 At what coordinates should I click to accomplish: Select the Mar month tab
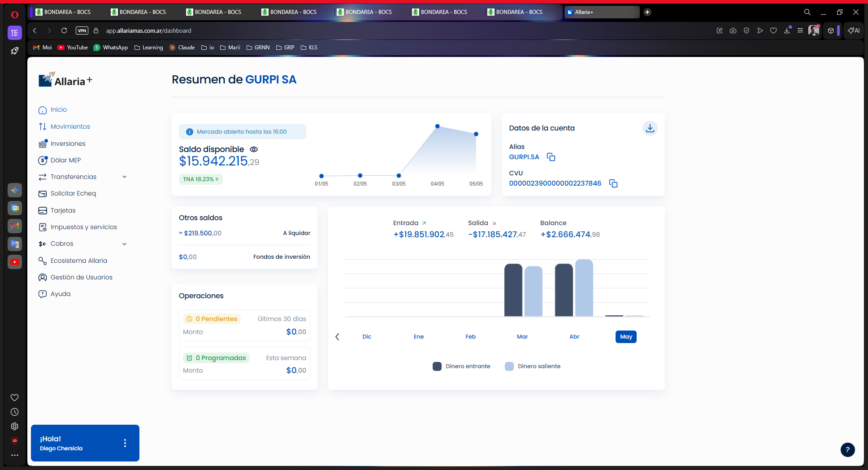(522, 337)
